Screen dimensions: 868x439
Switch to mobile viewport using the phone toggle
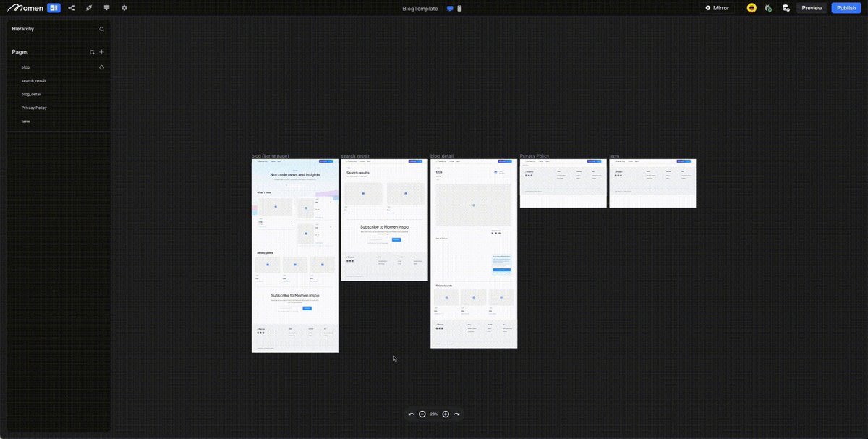pos(459,9)
